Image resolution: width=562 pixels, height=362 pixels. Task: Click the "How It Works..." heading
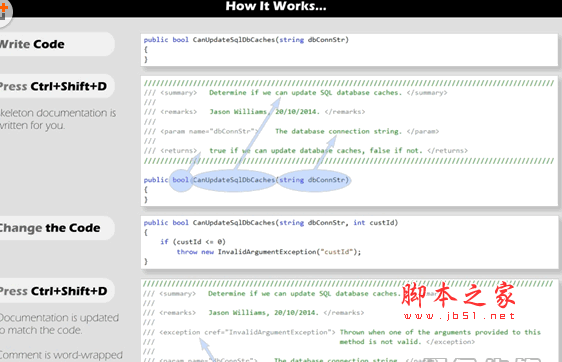(x=276, y=6)
